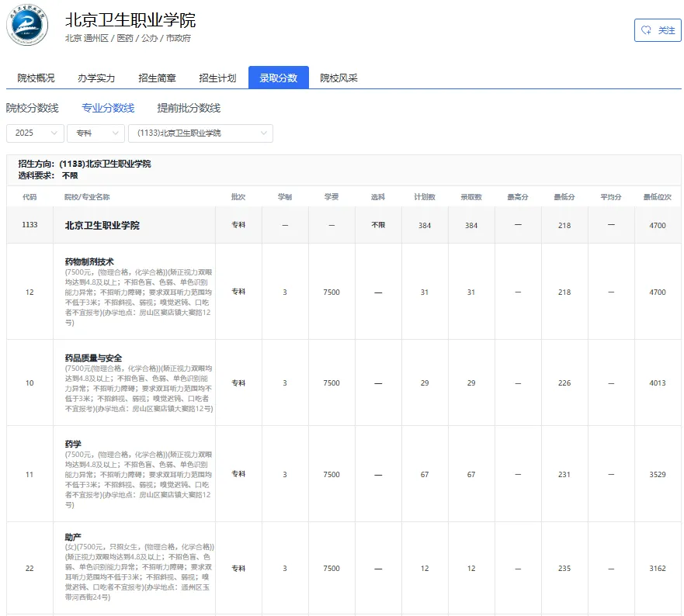Click the 学费 column header
The width and height of the screenshot is (684, 616).
tap(332, 197)
